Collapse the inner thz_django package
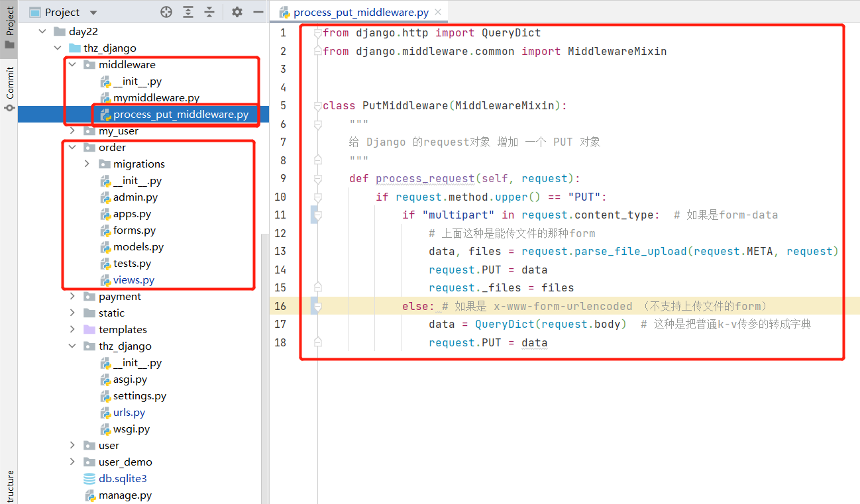 tap(72, 346)
